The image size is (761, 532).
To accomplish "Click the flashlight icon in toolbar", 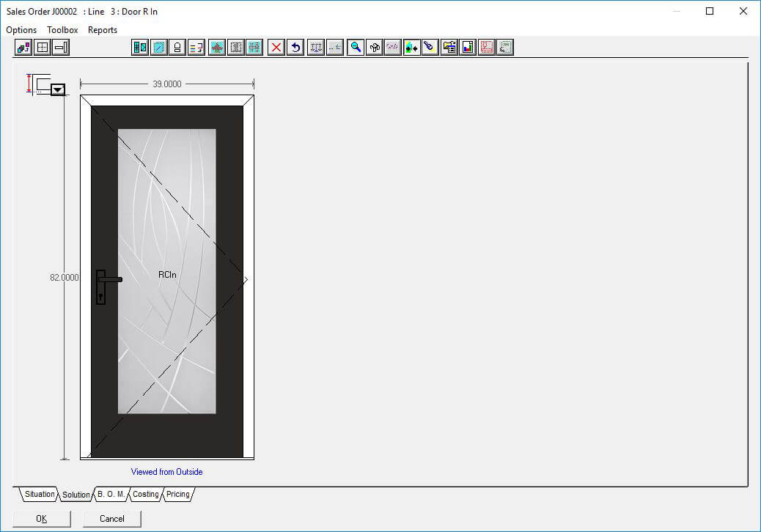I will tap(430, 48).
